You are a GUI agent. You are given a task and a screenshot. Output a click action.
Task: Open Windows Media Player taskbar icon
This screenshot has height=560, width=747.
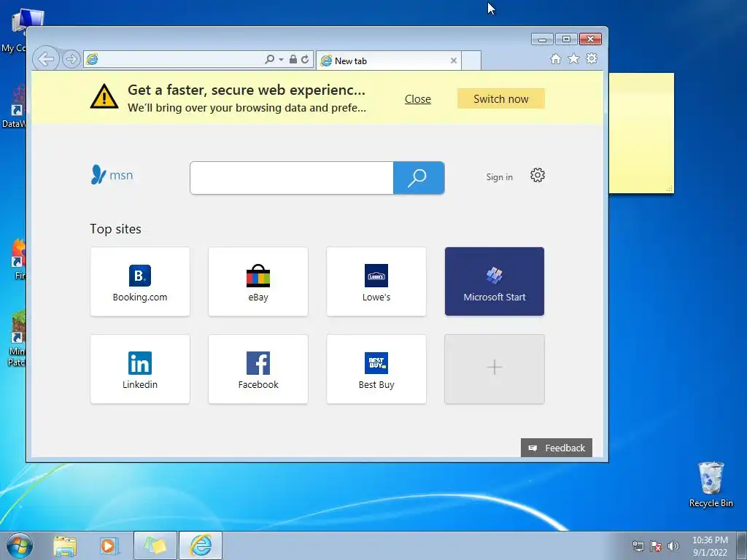tap(109, 546)
